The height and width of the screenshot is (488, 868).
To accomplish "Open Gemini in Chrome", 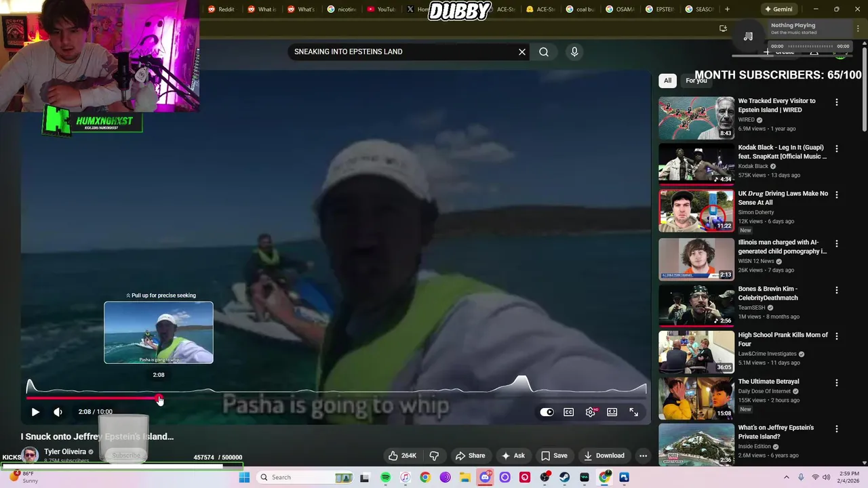I will point(778,9).
